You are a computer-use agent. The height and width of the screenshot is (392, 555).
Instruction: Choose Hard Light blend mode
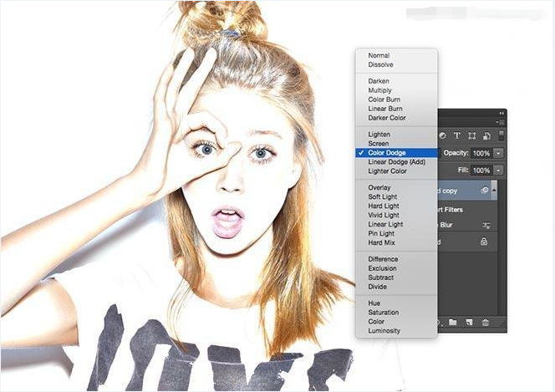[396, 206]
